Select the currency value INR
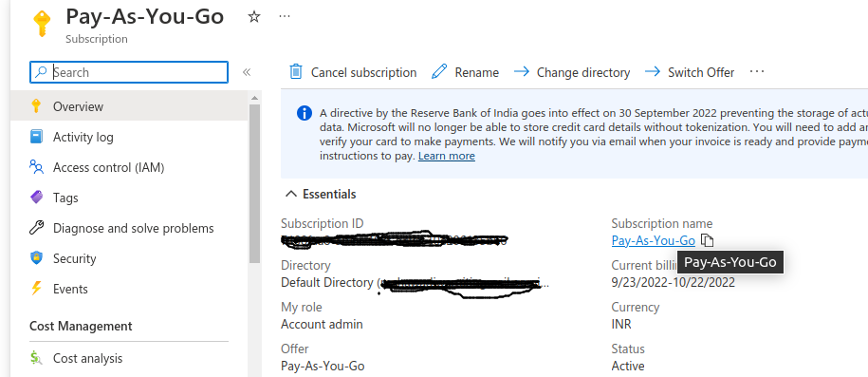Viewport: 868px width, 377px height. pos(621,324)
